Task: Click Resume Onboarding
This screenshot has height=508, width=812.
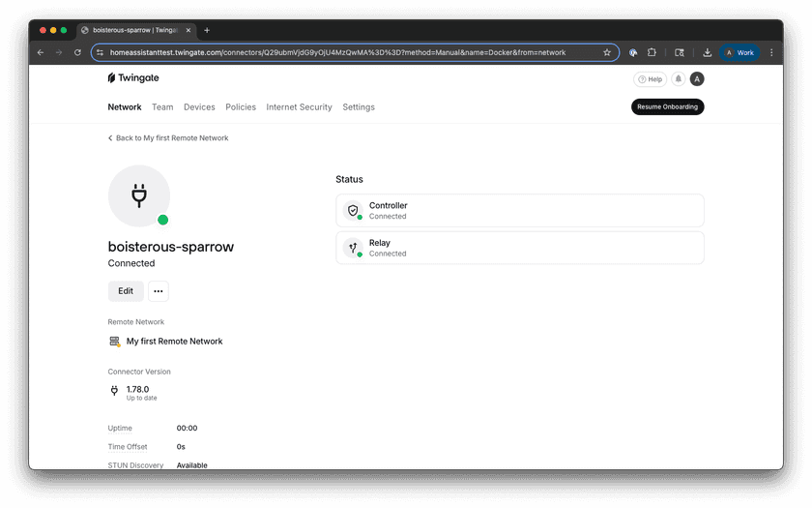Action: click(x=667, y=106)
